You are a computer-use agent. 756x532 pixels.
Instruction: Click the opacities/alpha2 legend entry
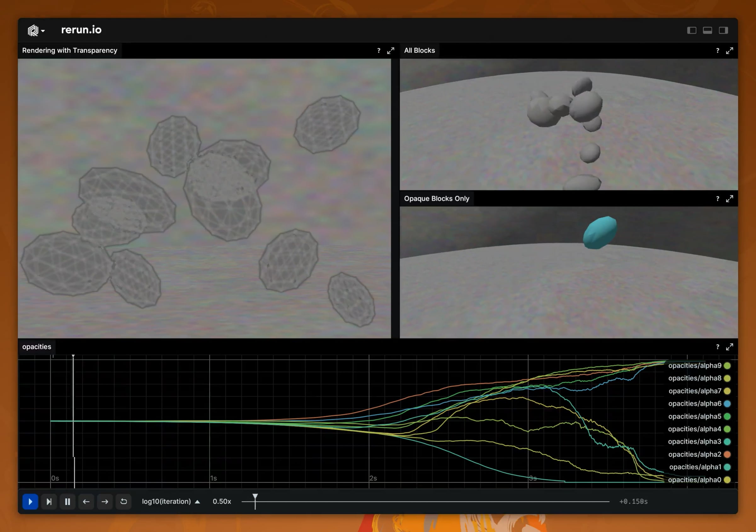click(695, 454)
